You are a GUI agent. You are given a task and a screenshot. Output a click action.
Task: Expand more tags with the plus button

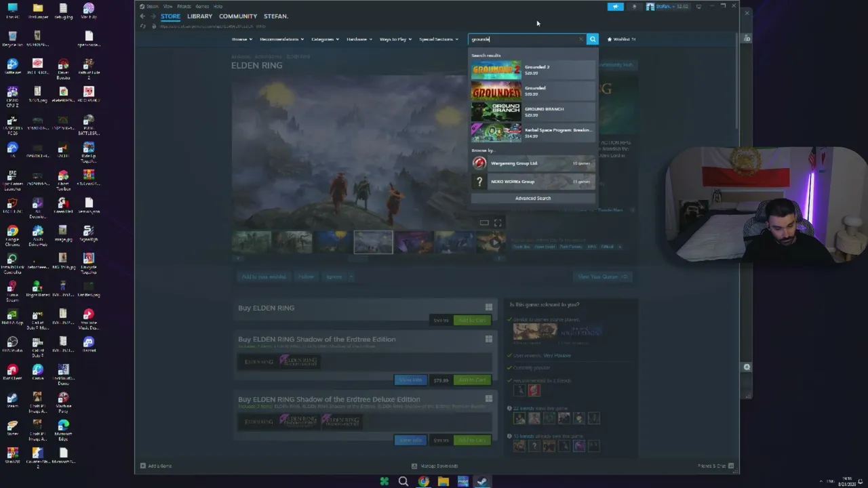coord(619,247)
